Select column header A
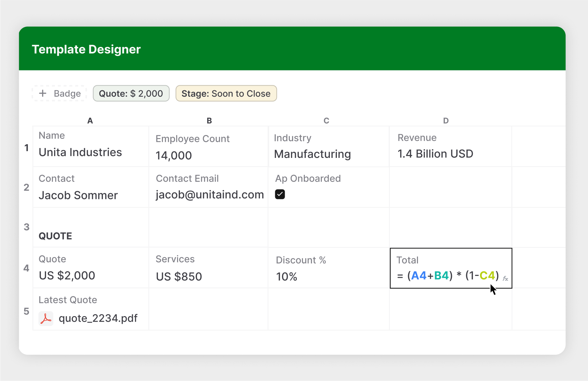 click(90, 121)
